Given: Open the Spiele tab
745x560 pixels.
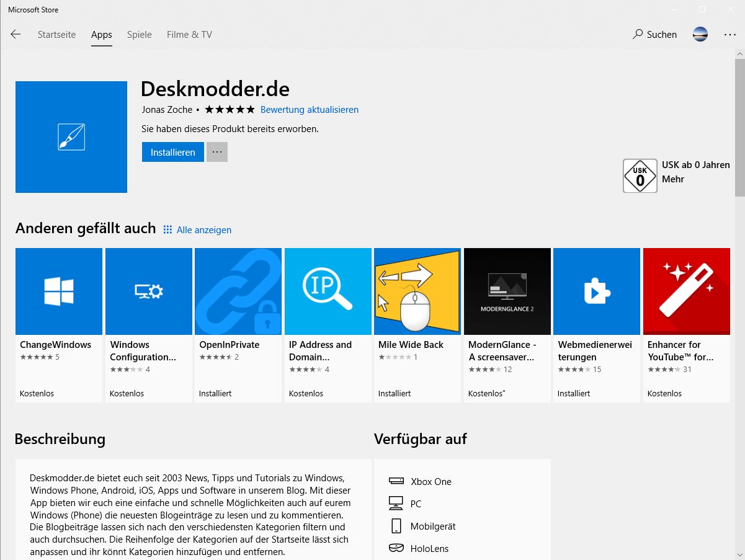Looking at the screenshot, I should click(139, 35).
